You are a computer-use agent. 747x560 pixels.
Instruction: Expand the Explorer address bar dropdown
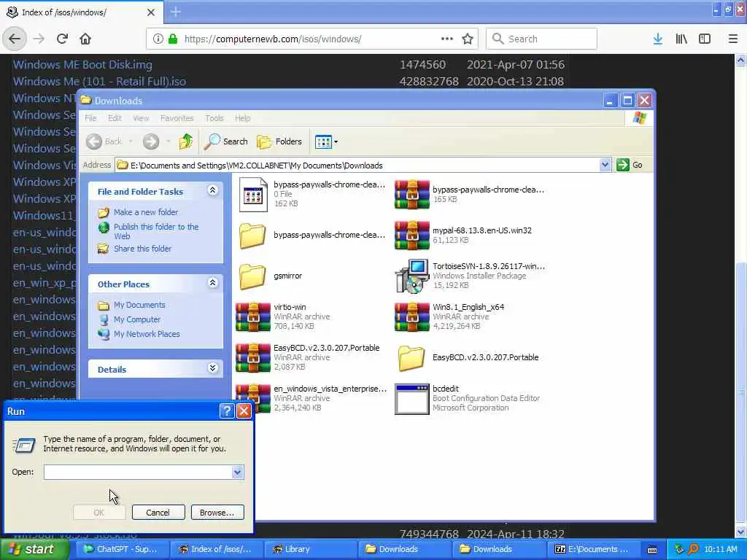click(x=605, y=165)
